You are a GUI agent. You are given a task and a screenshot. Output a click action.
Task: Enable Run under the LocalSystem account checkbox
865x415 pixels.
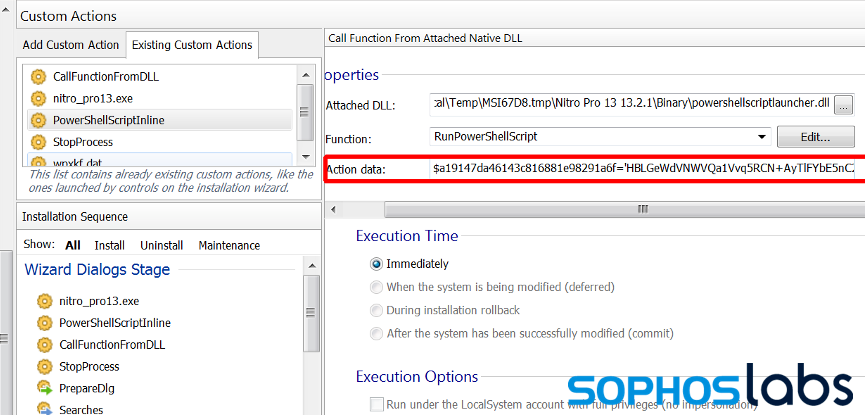[377, 404]
